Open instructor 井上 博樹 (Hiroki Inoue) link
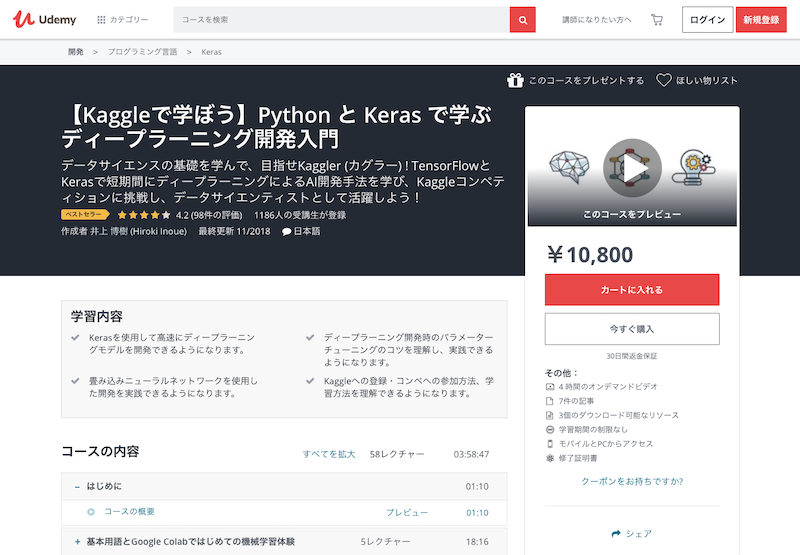The width and height of the screenshot is (800, 555). [138, 231]
